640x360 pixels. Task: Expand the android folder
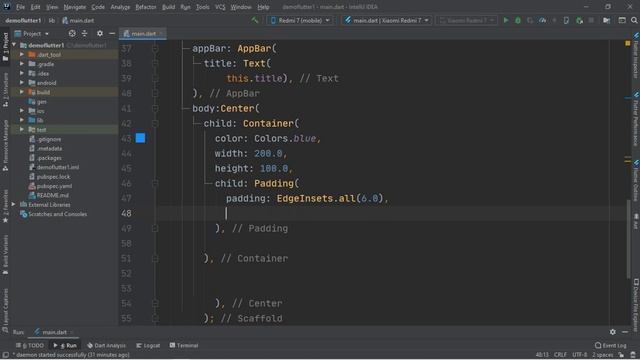click(22, 82)
